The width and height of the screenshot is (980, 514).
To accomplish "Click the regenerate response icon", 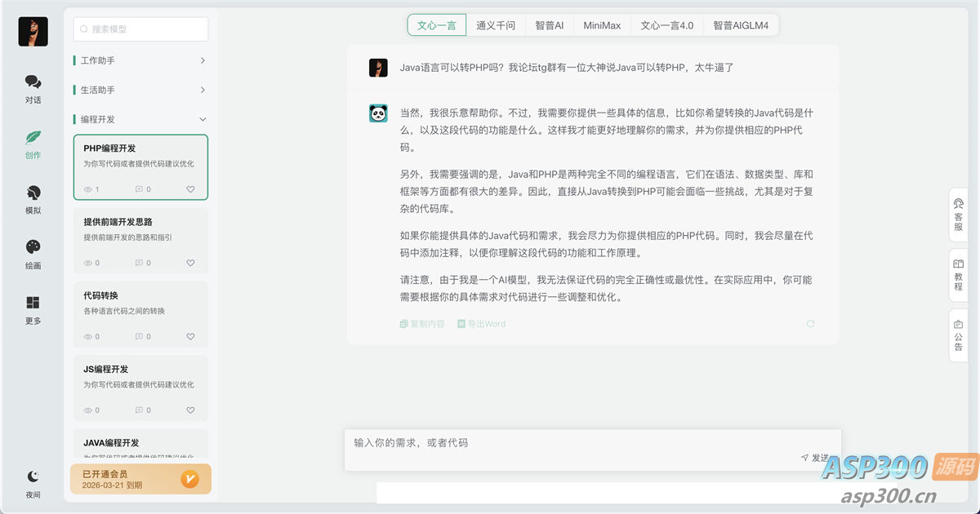I will coord(810,324).
